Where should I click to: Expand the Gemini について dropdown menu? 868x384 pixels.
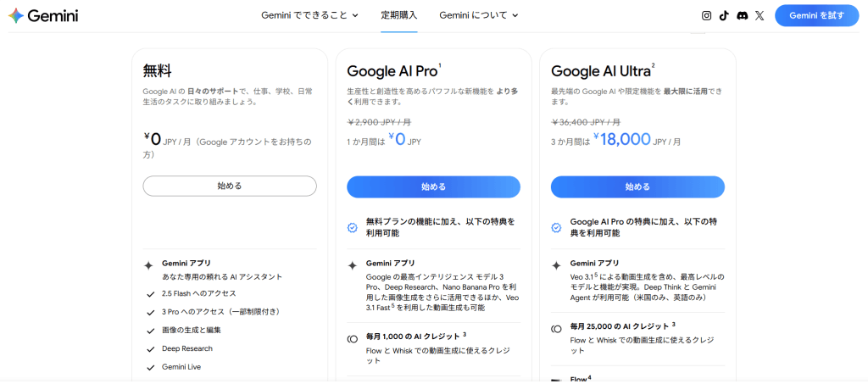478,15
